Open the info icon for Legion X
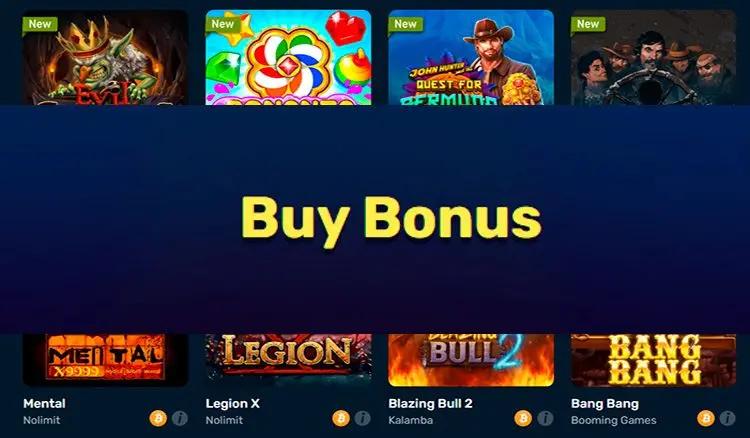The image size is (750, 438). click(x=363, y=418)
